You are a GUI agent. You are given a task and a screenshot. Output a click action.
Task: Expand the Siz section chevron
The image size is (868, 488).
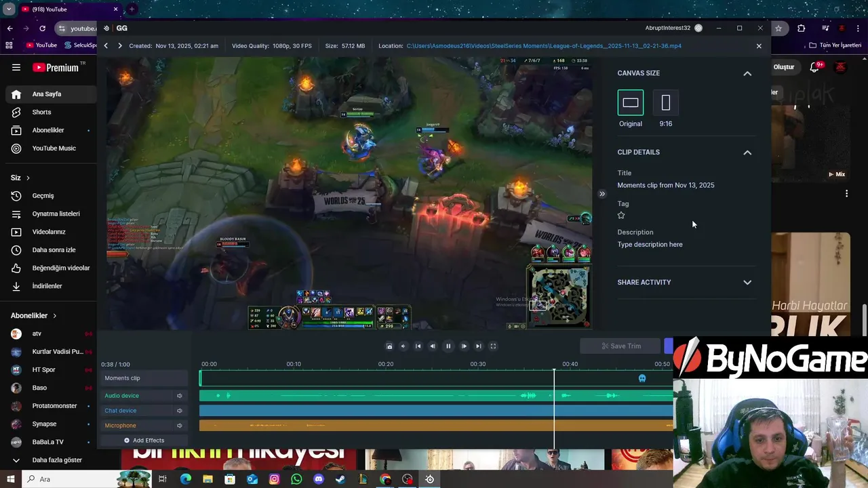pos(28,178)
